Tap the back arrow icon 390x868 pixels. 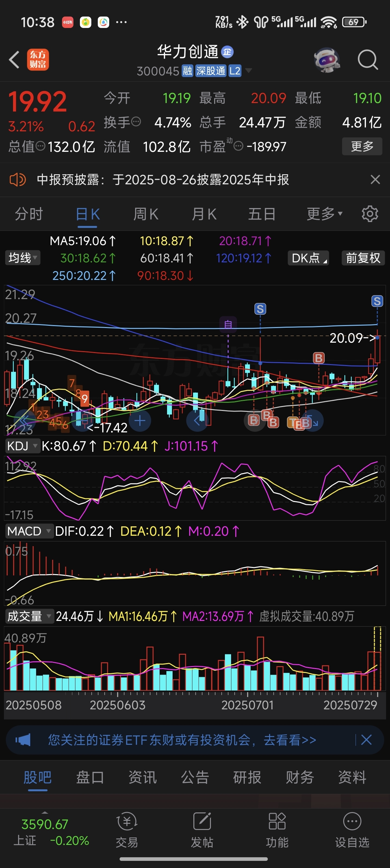(x=14, y=60)
